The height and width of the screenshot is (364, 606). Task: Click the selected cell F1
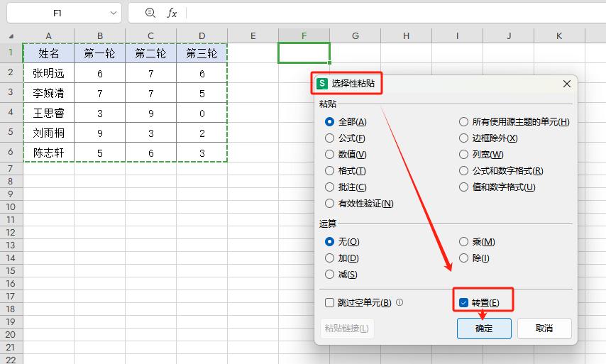pyautogui.click(x=304, y=53)
